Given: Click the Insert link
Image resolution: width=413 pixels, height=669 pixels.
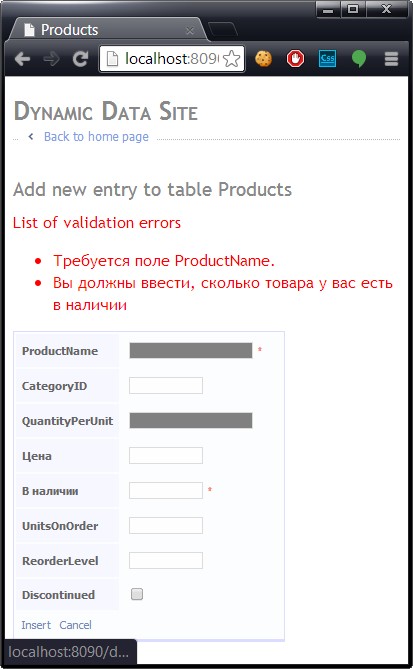Looking at the screenshot, I should [x=36, y=625].
